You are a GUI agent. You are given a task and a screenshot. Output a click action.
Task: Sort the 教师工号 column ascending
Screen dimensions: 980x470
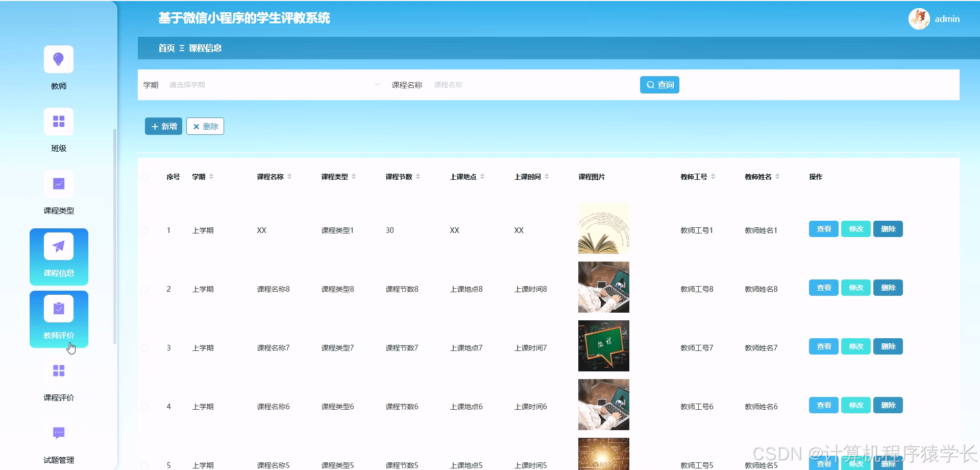pos(714,174)
